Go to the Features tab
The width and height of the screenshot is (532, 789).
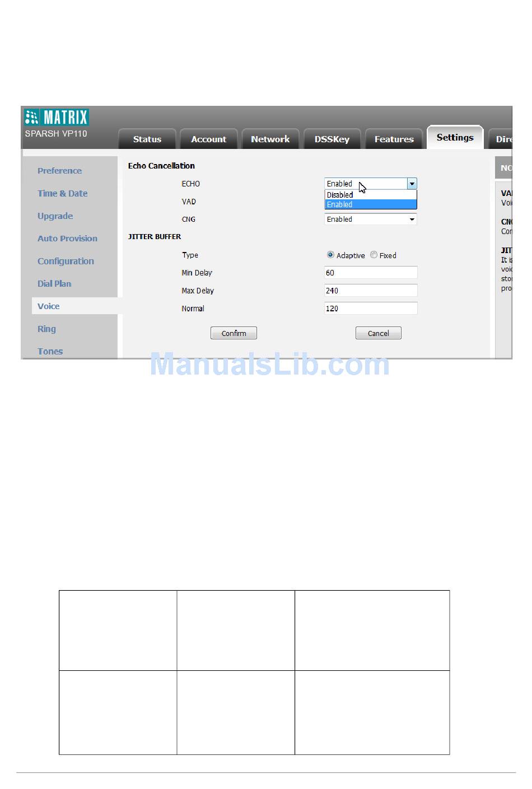(394, 139)
